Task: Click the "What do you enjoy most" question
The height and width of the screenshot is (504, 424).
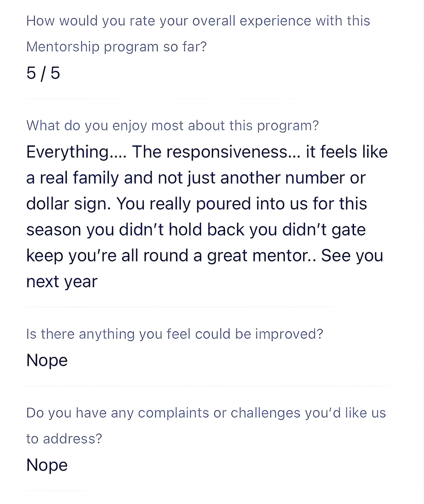Action: 172,125
